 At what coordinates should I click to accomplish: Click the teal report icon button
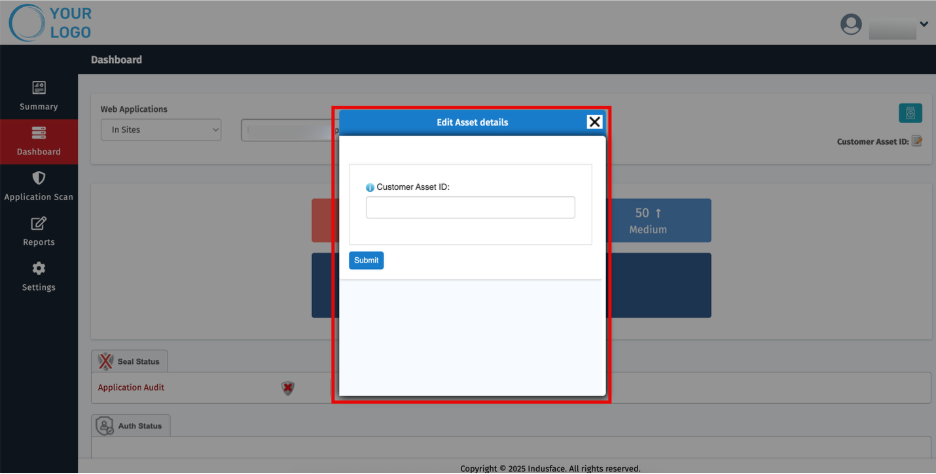click(910, 113)
